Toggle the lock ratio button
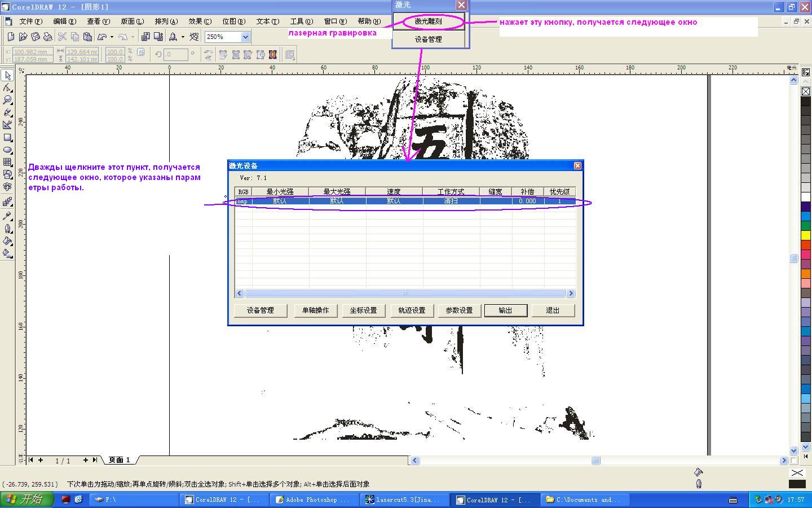The width and height of the screenshot is (812, 508). click(141, 52)
